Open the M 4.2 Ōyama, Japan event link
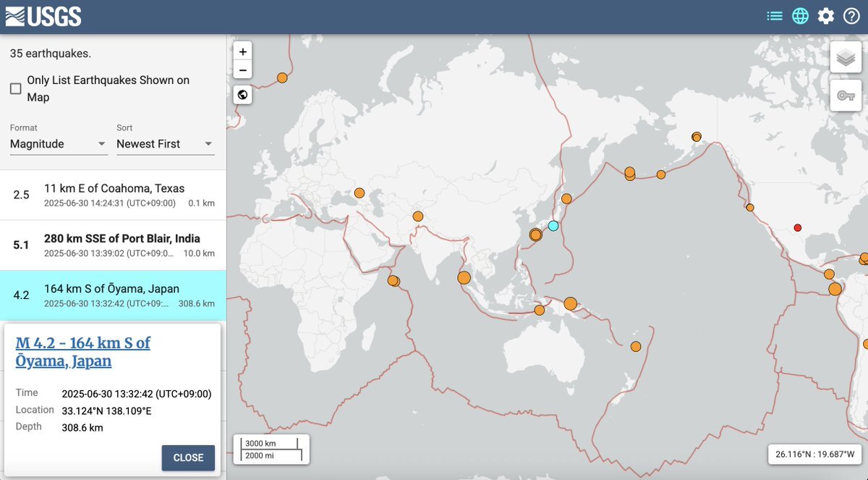Image resolution: width=868 pixels, height=480 pixels. 83,352
